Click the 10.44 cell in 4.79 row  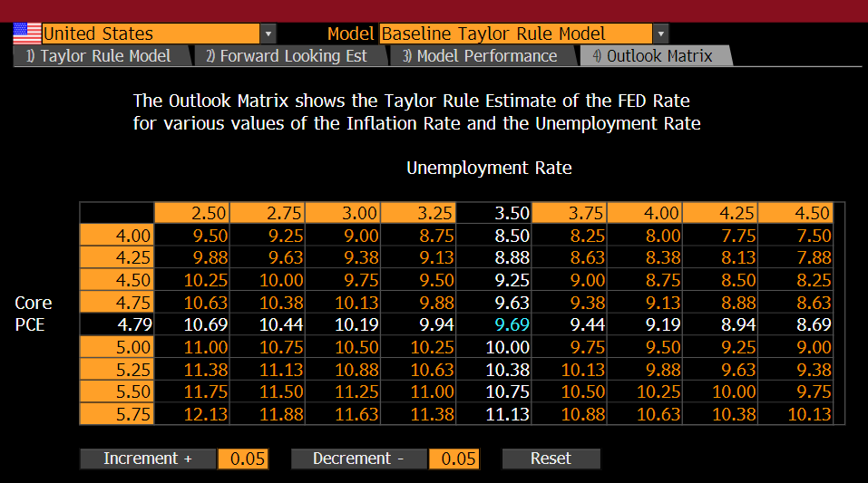(x=268, y=324)
